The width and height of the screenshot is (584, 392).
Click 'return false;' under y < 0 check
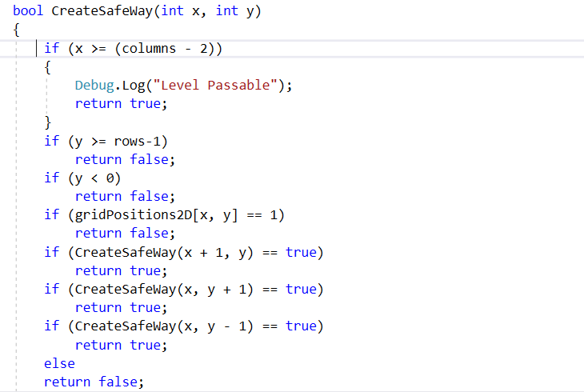tap(125, 196)
